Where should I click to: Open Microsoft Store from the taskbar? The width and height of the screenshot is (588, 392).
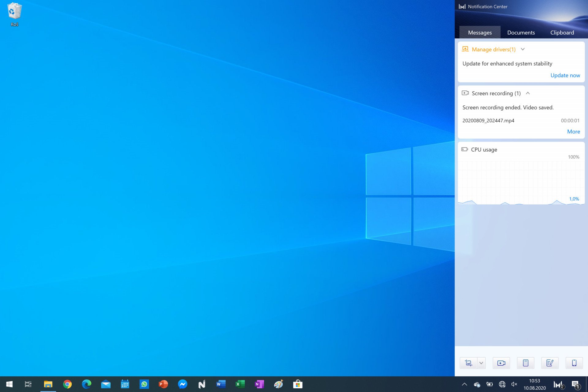pos(298,384)
